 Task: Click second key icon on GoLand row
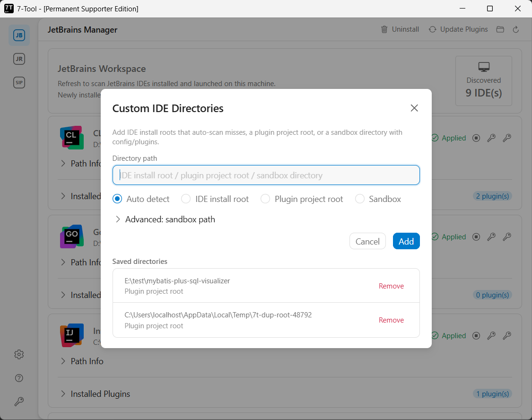tap(507, 237)
